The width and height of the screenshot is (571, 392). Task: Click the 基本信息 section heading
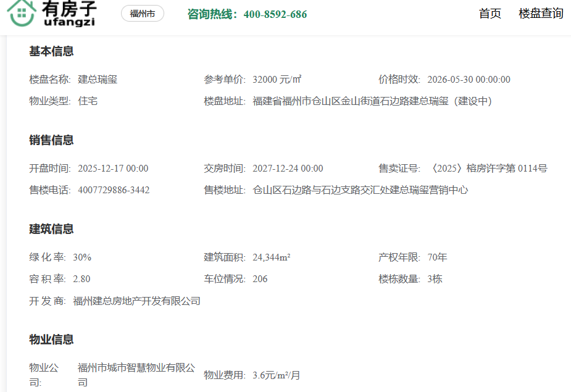click(x=51, y=51)
